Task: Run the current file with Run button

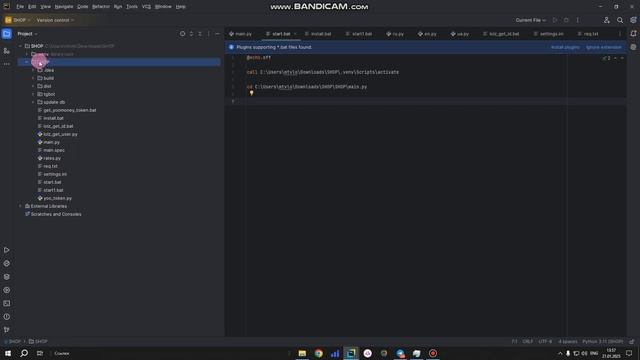Action: (x=555, y=20)
